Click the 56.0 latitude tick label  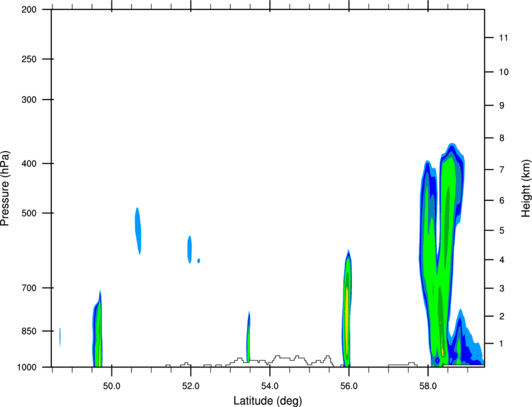pyautogui.click(x=349, y=386)
